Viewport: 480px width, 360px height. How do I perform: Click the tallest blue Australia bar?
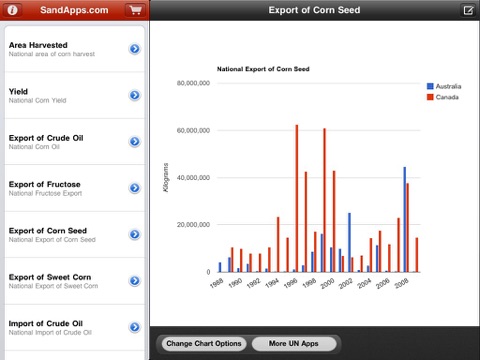(x=405, y=219)
